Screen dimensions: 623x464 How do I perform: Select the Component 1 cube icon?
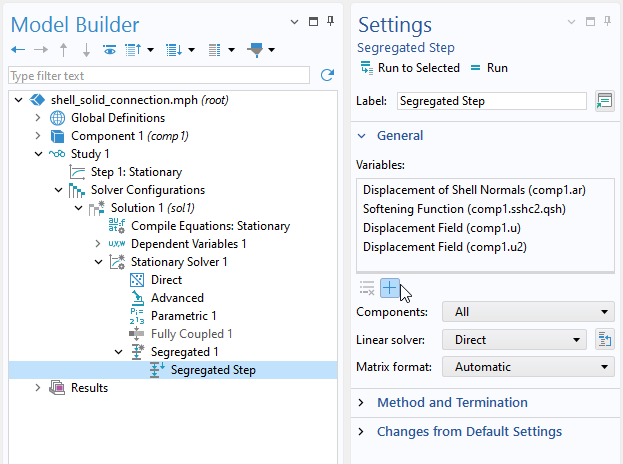[57, 136]
